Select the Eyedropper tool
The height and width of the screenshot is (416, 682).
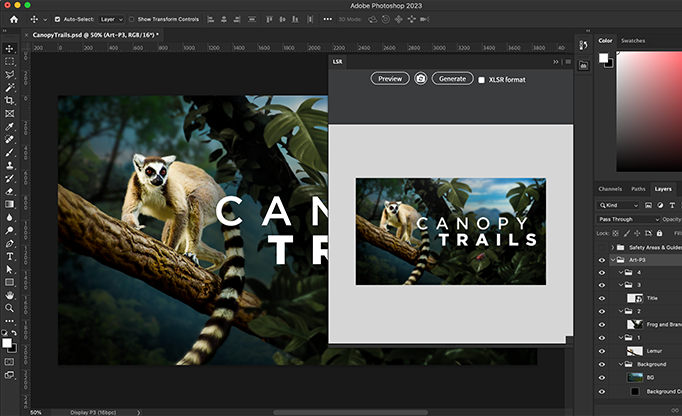[10, 126]
